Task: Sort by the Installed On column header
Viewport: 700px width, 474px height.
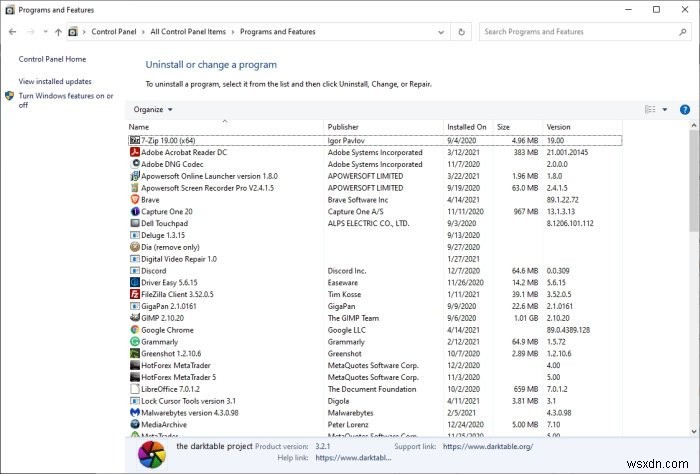Action: [468, 127]
